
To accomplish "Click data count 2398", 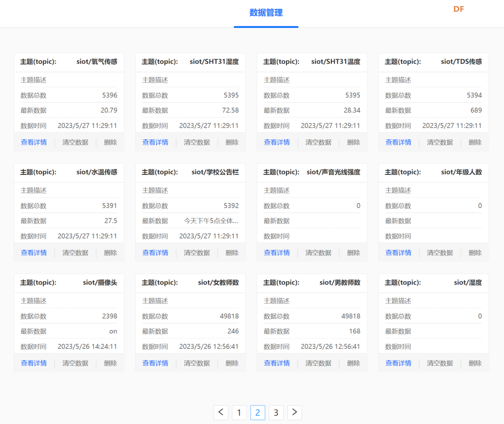I will [110, 316].
